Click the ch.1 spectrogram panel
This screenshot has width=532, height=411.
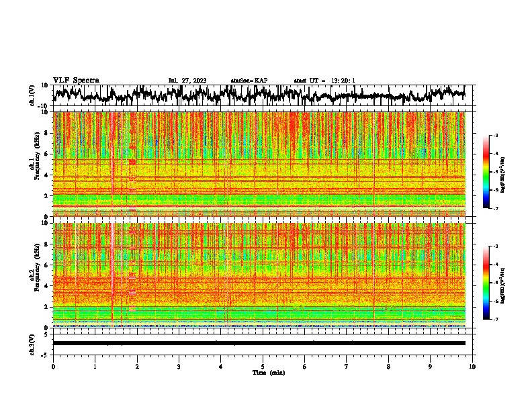click(x=259, y=164)
